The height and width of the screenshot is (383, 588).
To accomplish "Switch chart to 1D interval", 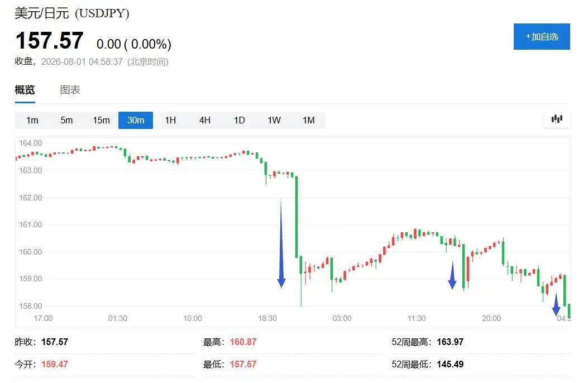I will point(239,120).
